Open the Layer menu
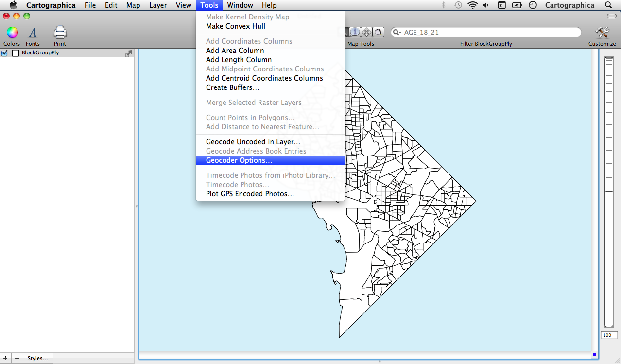This screenshot has width=621, height=364. [x=158, y=5]
